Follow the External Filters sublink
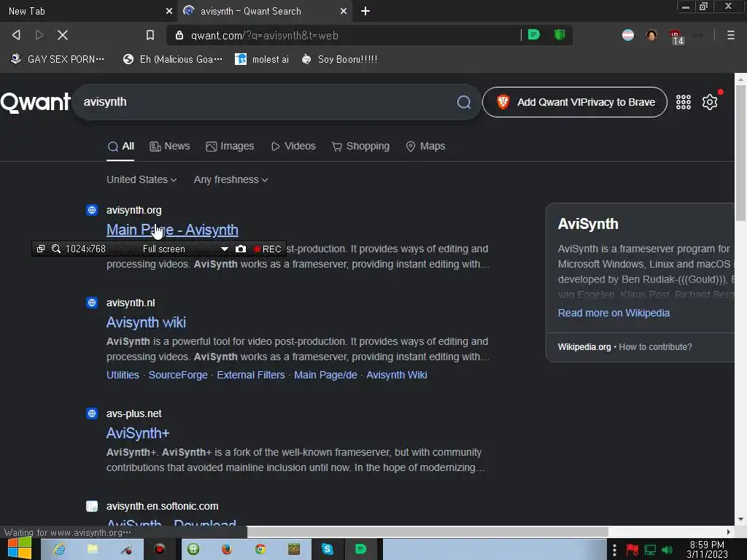 click(x=251, y=376)
